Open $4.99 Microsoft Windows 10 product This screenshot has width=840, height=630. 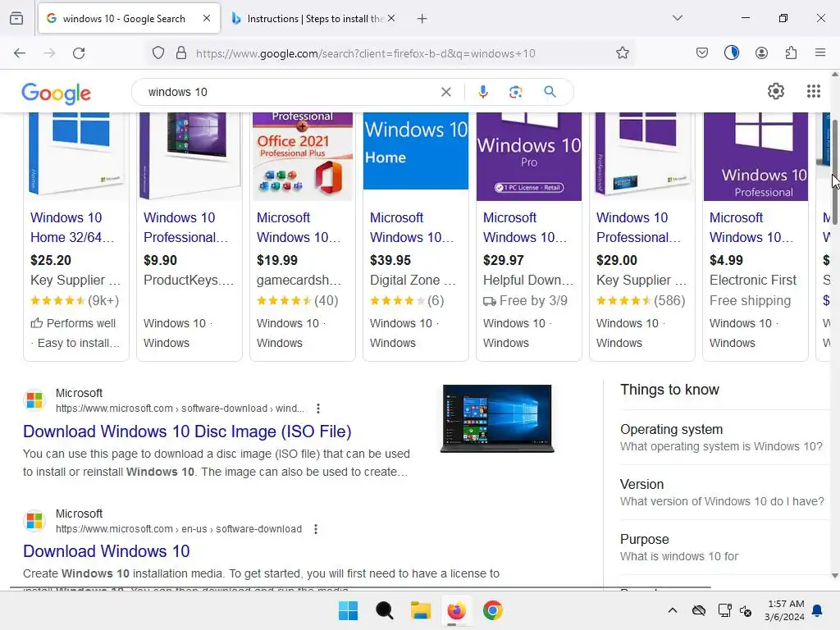pyautogui.click(x=751, y=228)
